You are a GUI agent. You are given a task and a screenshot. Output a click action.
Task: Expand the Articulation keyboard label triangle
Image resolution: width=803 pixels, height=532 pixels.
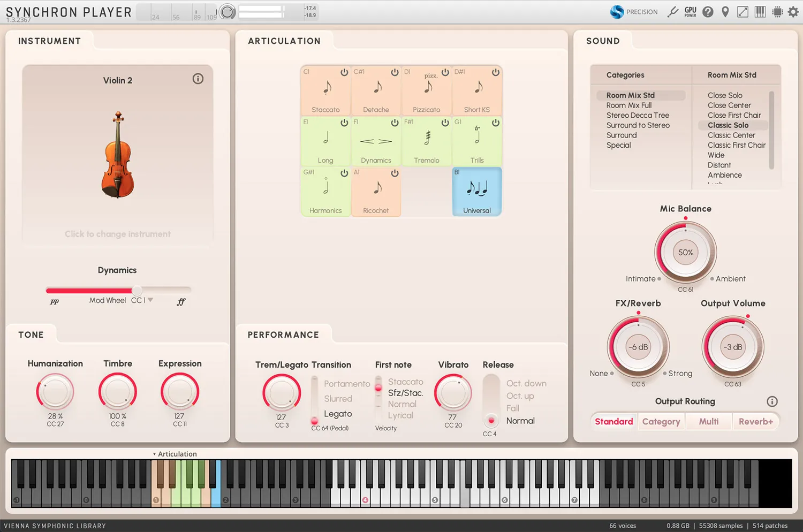154,454
